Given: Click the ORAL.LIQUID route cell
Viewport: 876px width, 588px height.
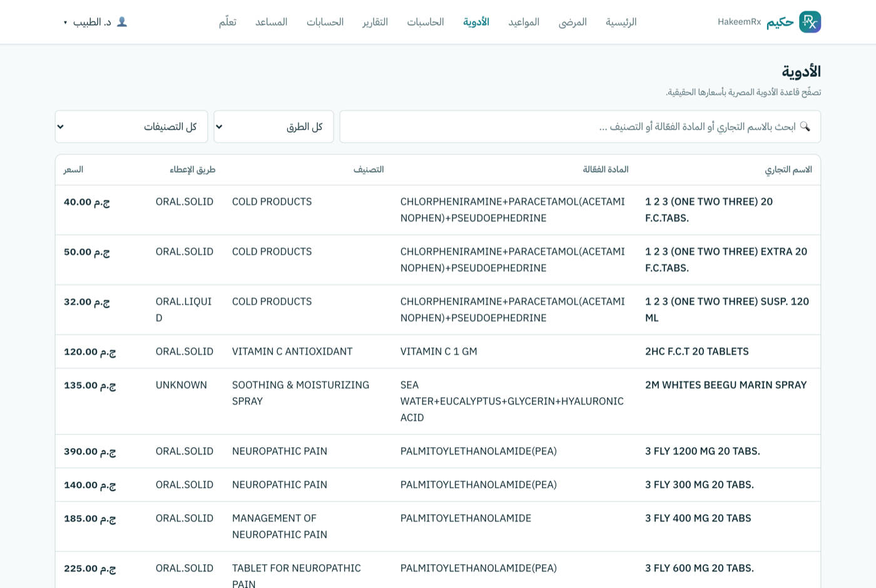Looking at the screenshot, I should point(183,310).
